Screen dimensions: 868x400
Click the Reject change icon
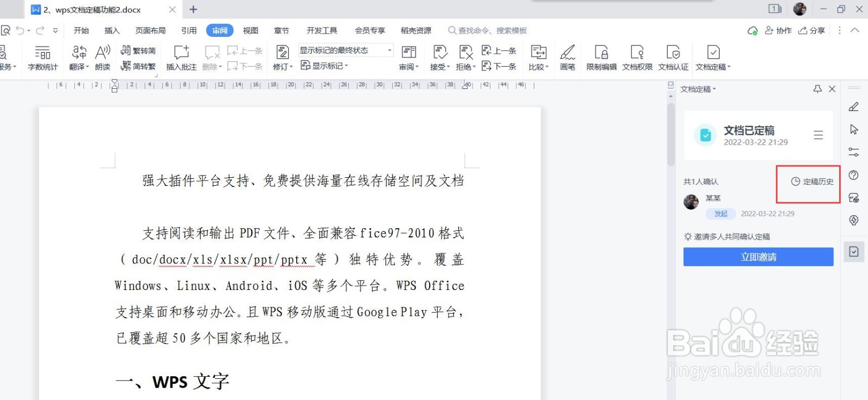[x=465, y=52]
